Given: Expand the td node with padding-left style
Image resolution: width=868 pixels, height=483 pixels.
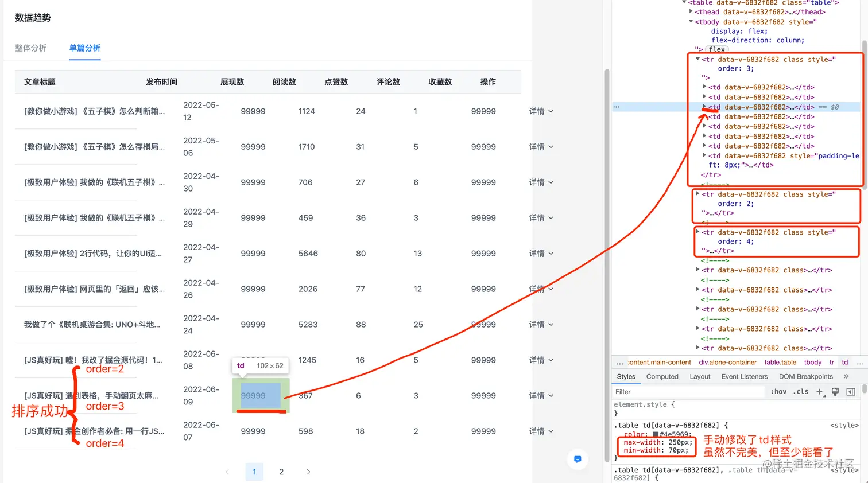Looking at the screenshot, I should (x=705, y=155).
